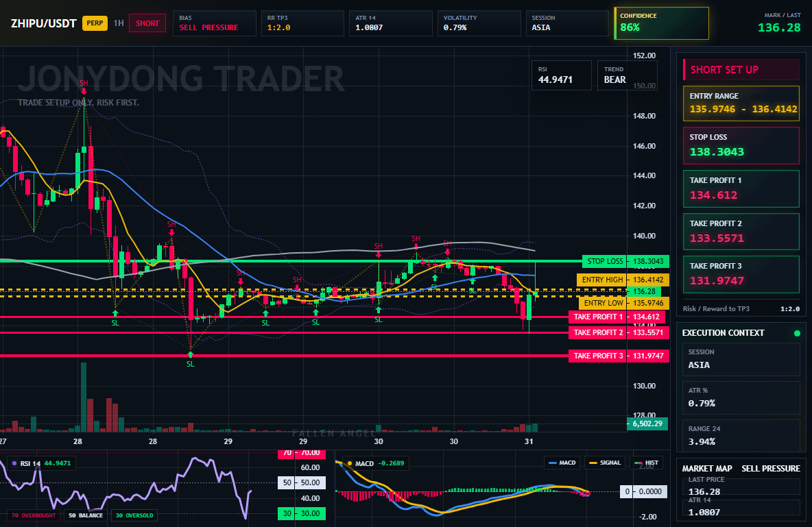This screenshot has height=527, width=812.
Task: Click the green STOP LOSS chart line label
Action: [x=604, y=261]
